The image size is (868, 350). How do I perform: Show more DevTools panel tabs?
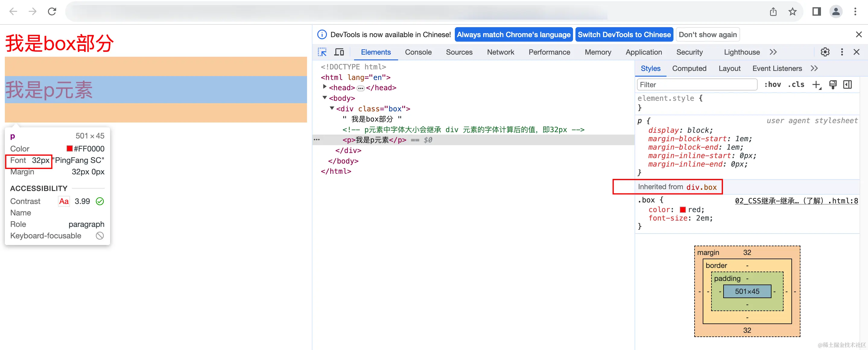pos(773,52)
